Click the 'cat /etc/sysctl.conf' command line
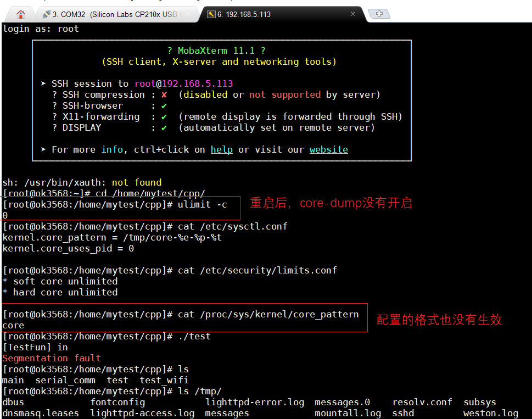532x419 pixels. [145, 226]
